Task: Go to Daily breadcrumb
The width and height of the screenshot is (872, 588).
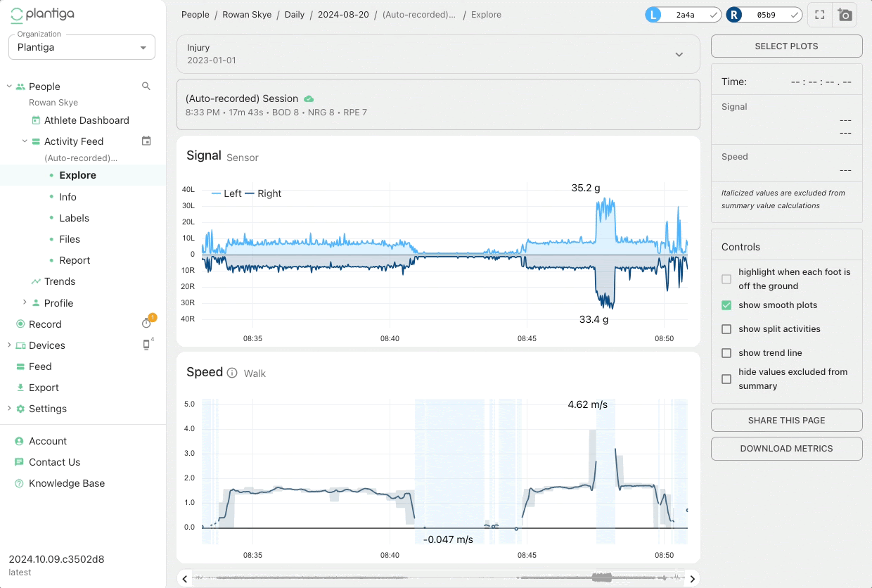Action: pyautogui.click(x=295, y=14)
